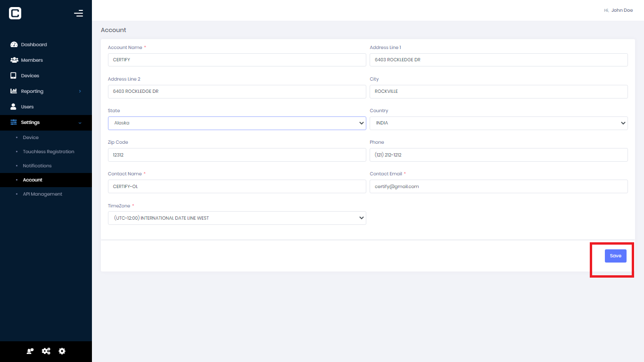Toggle the sidebar with the hamburger icon
This screenshot has height=362, width=644.
pyautogui.click(x=78, y=13)
